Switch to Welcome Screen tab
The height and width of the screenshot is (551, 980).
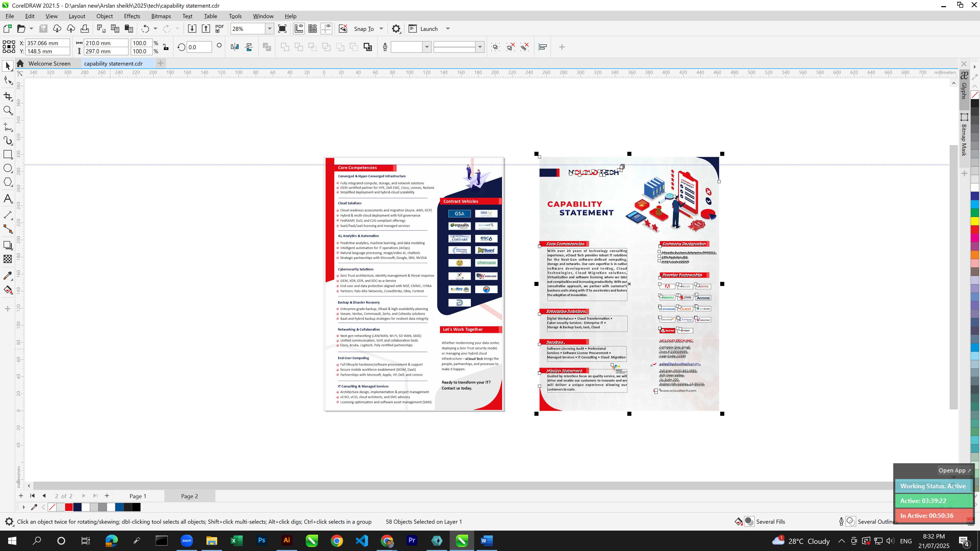point(49,64)
